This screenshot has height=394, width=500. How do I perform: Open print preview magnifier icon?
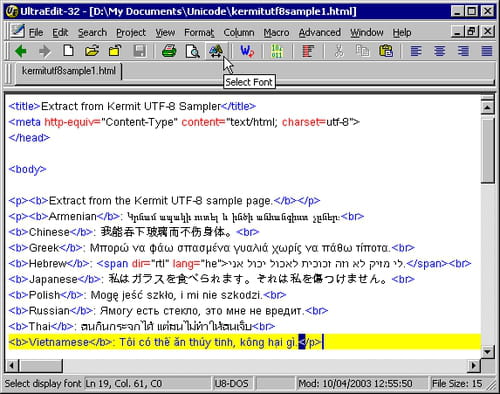(192, 51)
